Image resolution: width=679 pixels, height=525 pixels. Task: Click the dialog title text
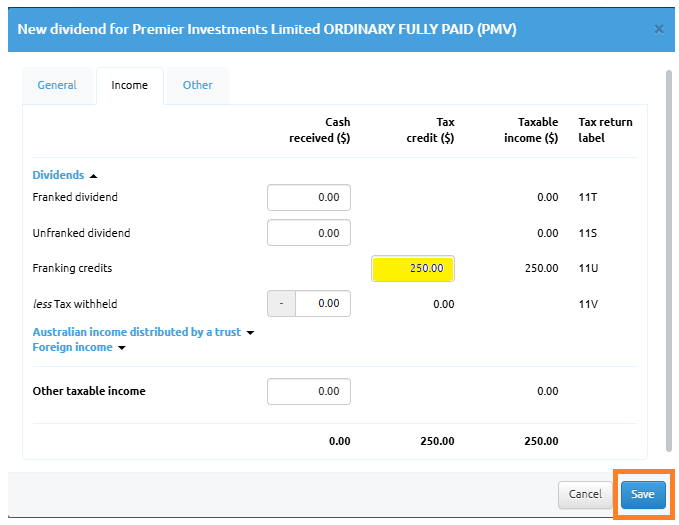267,29
